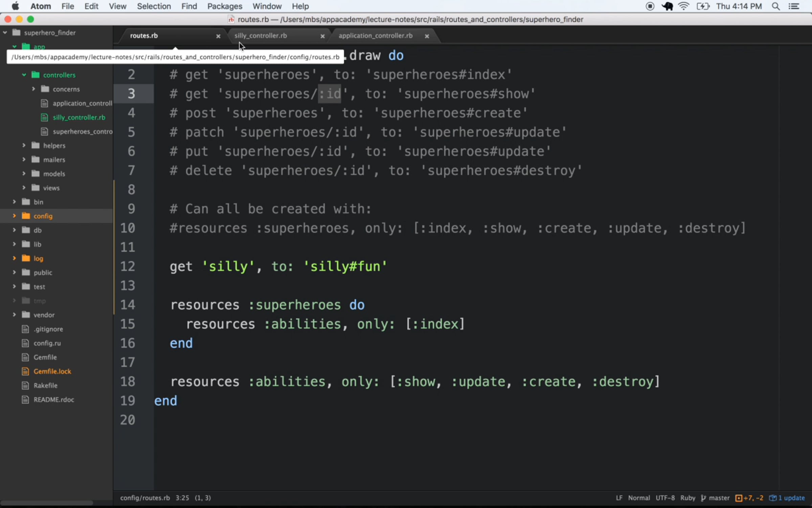Click the Normal mode status item
The image size is (812, 508).
639,498
